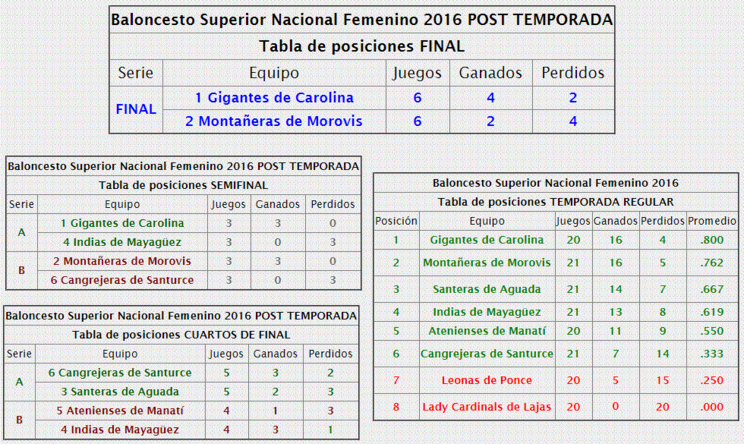Click Atenienses de Manatí in regular season table

pos(487,331)
